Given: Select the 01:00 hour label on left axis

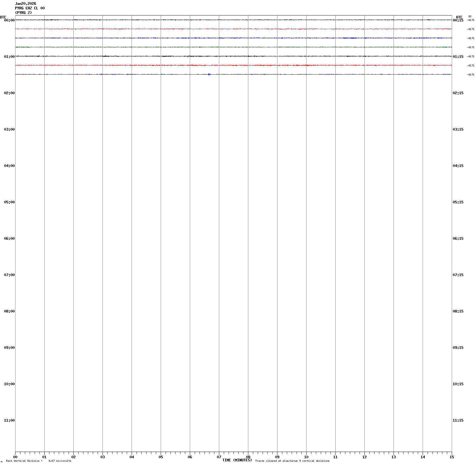Looking at the screenshot, I should (x=9, y=57).
